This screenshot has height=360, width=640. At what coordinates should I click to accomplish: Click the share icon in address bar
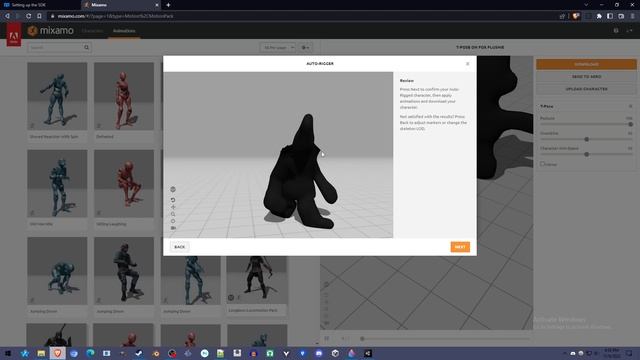[x=562, y=16]
